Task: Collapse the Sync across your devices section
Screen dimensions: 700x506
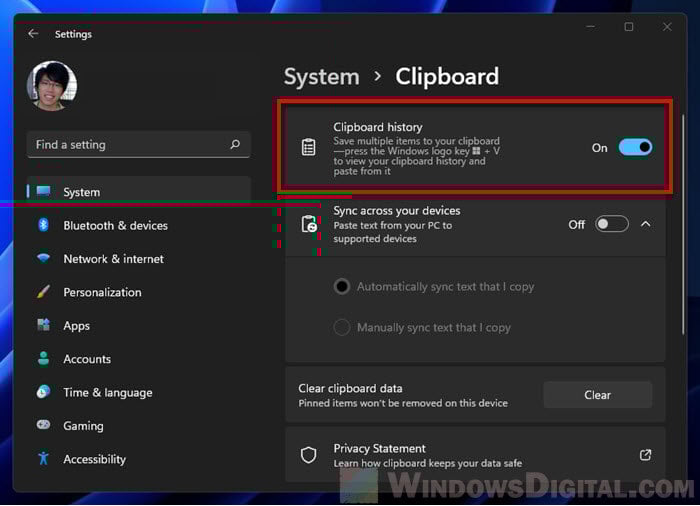Action: [x=646, y=224]
